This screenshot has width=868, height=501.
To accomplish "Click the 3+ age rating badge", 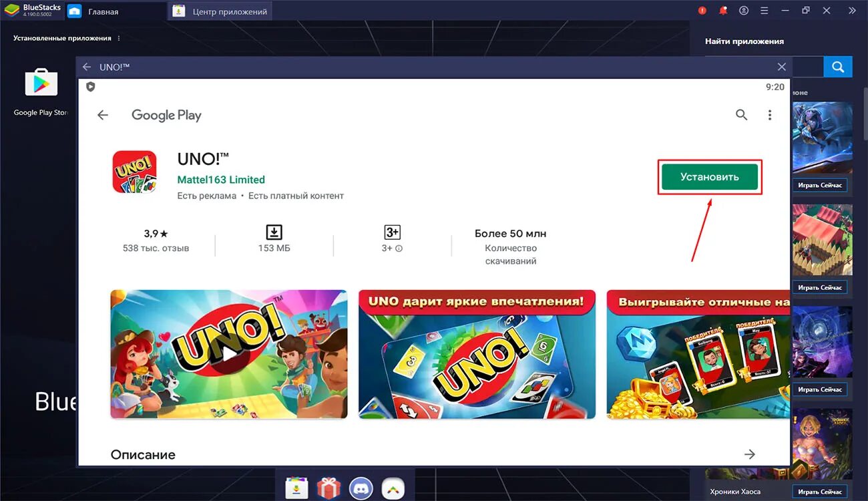I will pyautogui.click(x=392, y=232).
